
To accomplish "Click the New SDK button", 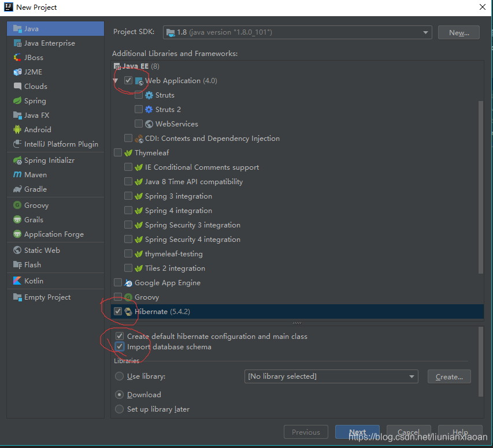I will coord(459,32).
